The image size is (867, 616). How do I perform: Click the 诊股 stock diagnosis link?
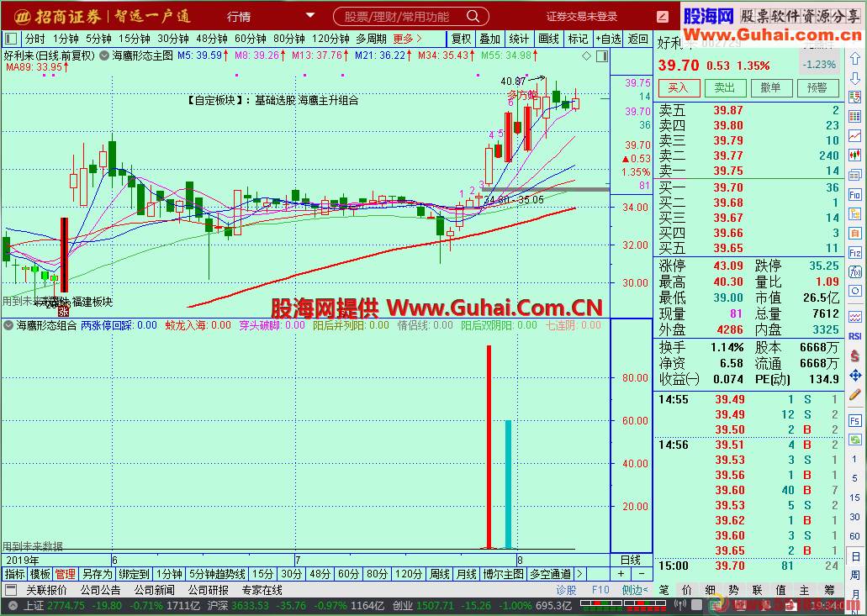coord(566,590)
